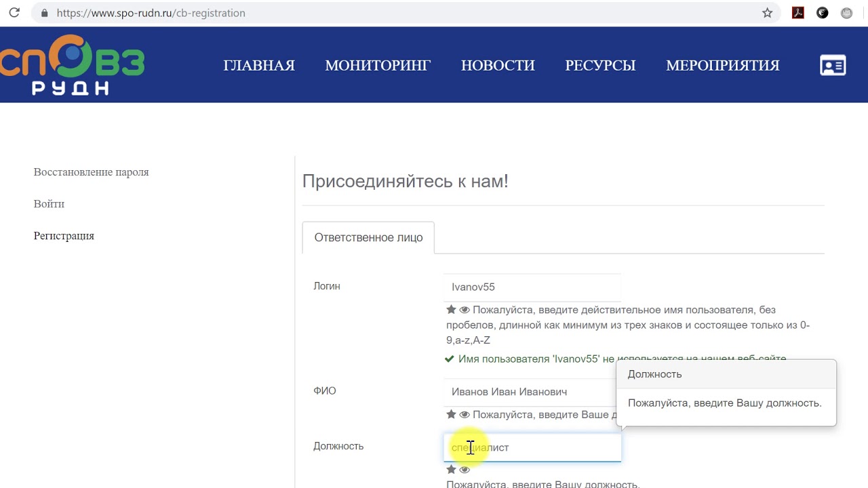Image resolution: width=868 pixels, height=488 pixels.
Task: Click the Логин input field
Action: pos(532,287)
